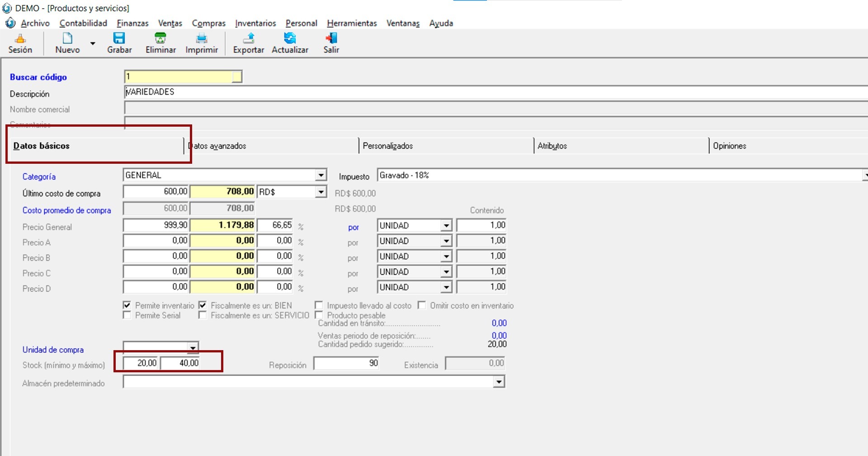Click the Reposición input field
868x456 pixels.
coord(346,363)
